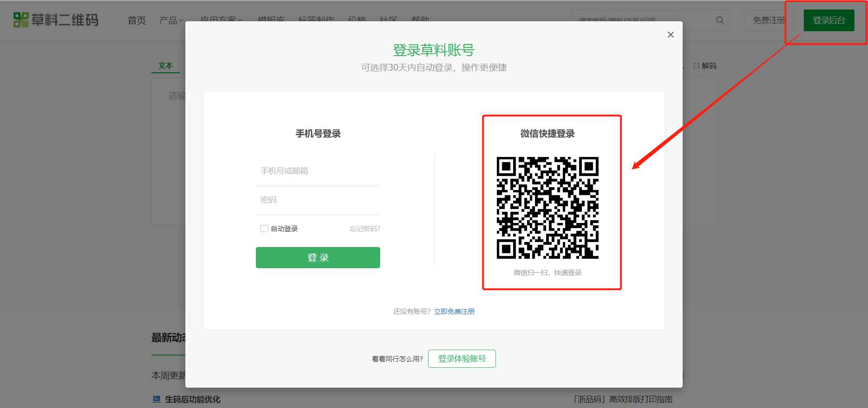The height and width of the screenshot is (408, 868).
Task: Open the 生码后功能优化 news item
Action: coord(193,399)
